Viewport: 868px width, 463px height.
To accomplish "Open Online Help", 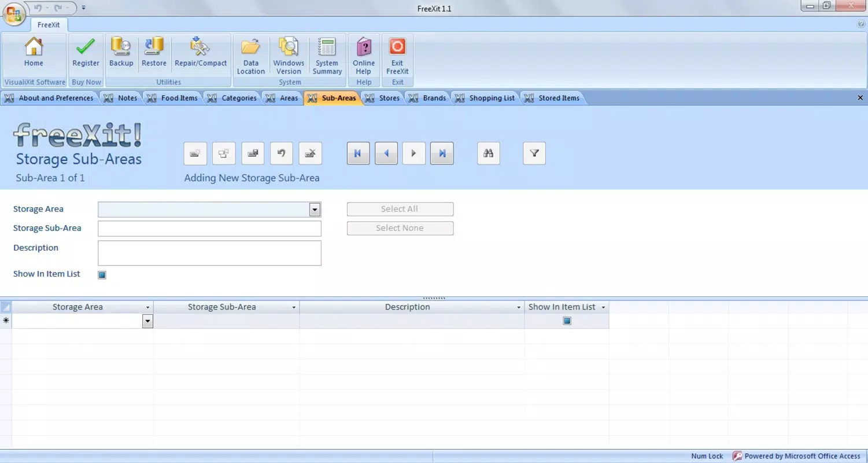I will pyautogui.click(x=364, y=56).
